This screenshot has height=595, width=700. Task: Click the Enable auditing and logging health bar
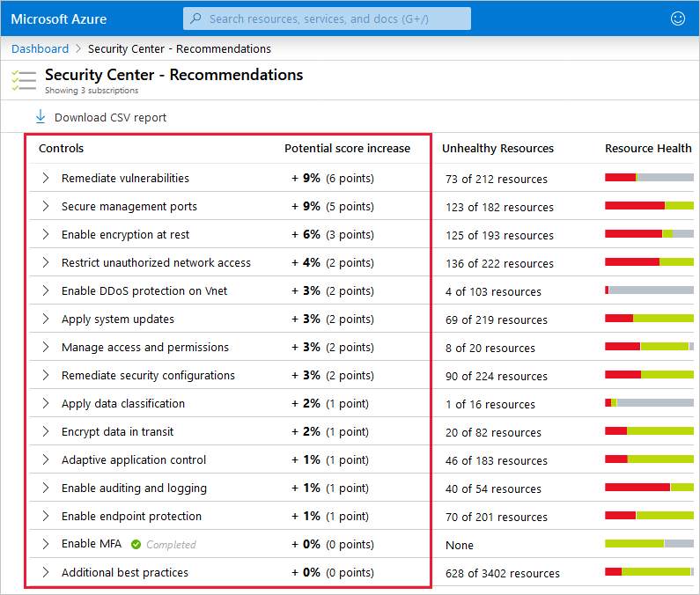point(649,488)
